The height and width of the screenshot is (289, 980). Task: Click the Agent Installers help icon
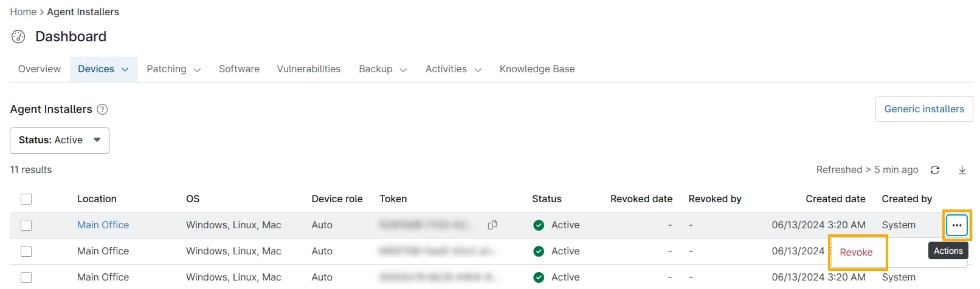click(103, 109)
